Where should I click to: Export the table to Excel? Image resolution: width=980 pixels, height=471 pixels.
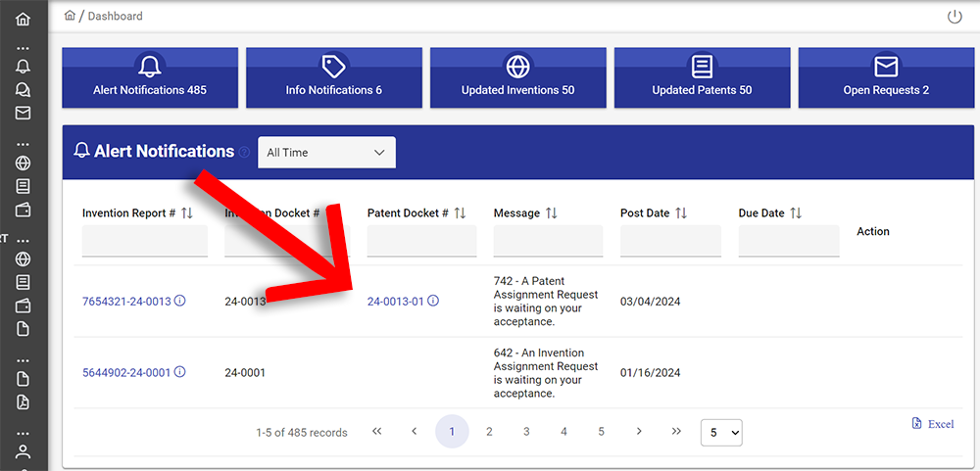pos(933,424)
